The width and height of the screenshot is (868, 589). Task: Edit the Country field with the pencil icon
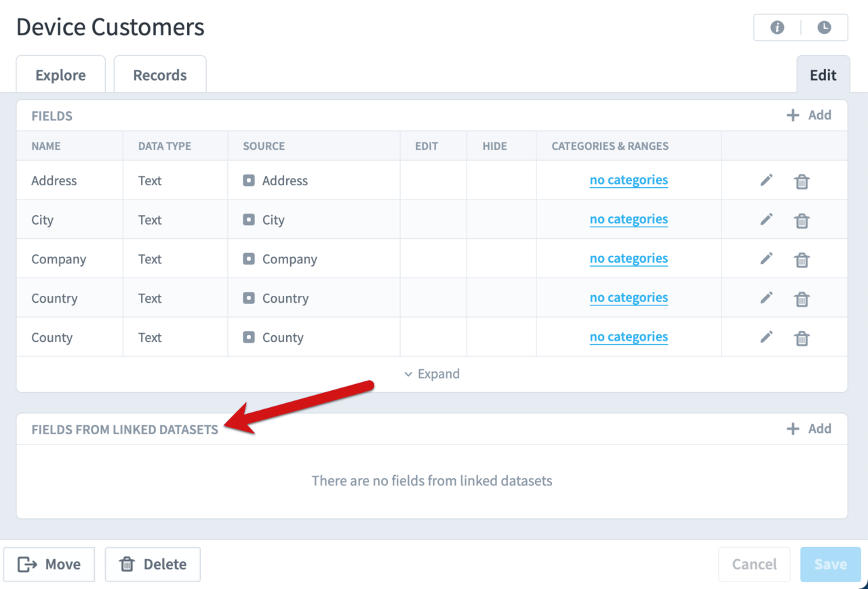(767, 298)
